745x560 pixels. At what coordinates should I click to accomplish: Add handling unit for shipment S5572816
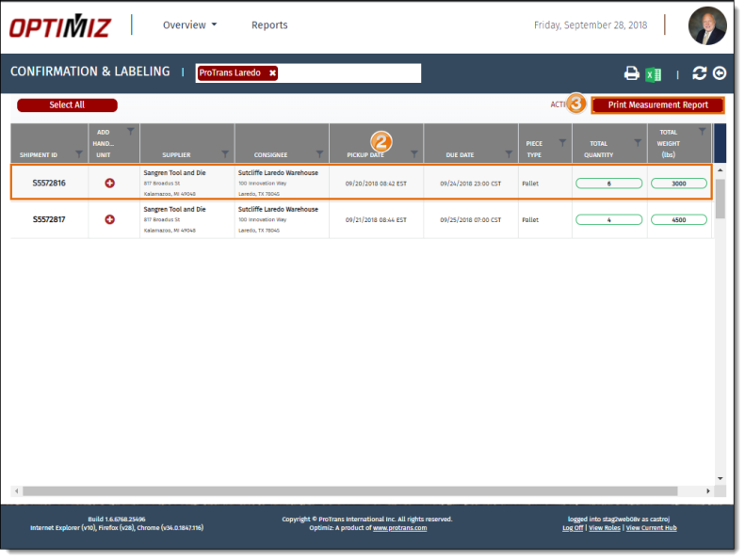(110, 183)
